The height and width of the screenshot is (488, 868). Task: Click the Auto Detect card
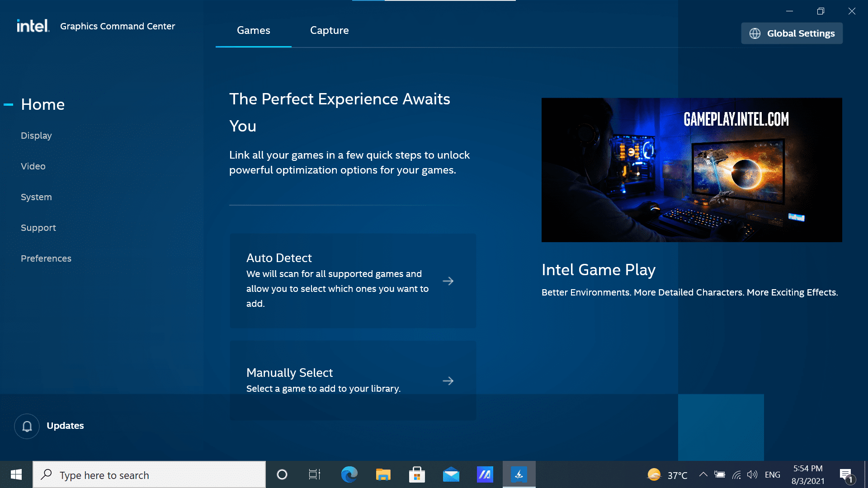pos(353,281)
